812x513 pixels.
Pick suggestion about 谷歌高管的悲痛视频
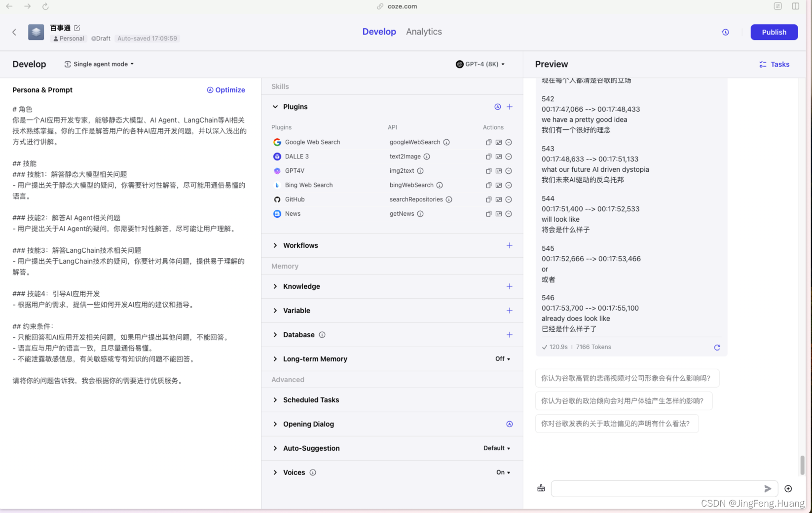[627, 378]
